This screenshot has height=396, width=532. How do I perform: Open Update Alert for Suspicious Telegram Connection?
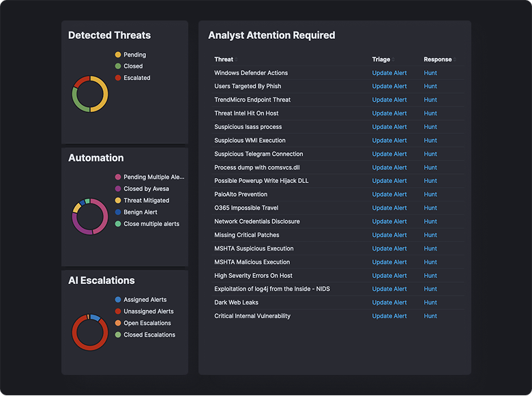389,154
